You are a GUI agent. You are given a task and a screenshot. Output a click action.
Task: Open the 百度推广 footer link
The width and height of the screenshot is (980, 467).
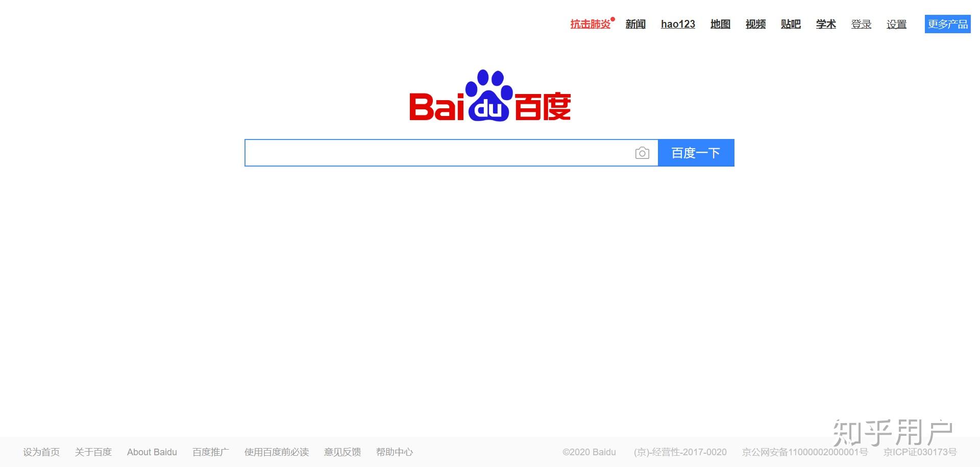(x=211, y=452)
